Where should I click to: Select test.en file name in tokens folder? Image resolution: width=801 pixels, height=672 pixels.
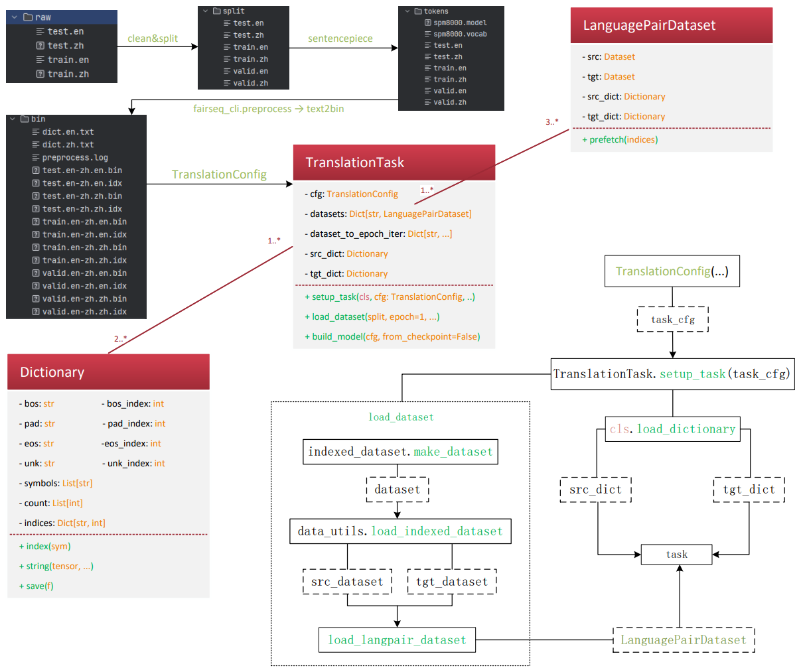(x=448, y=45)
